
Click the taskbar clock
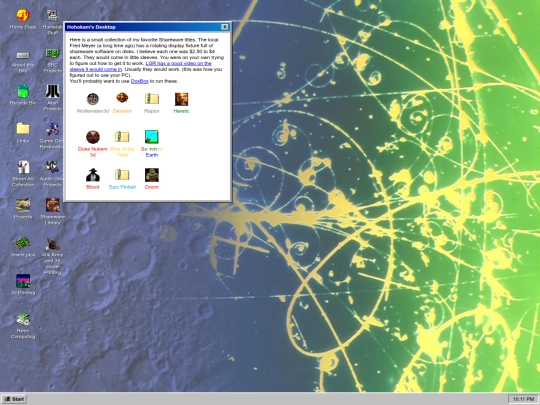click(523, 399)
